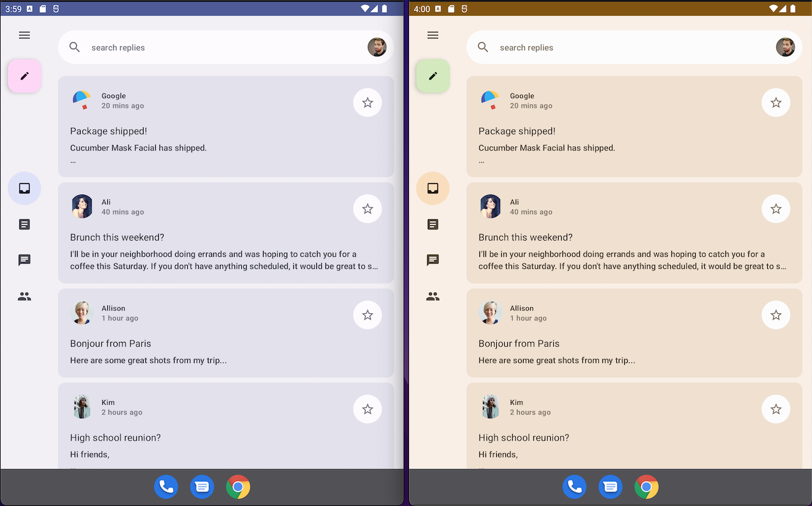Open the articles icon in the lavender navigation rail

click(x=24, y=224)
